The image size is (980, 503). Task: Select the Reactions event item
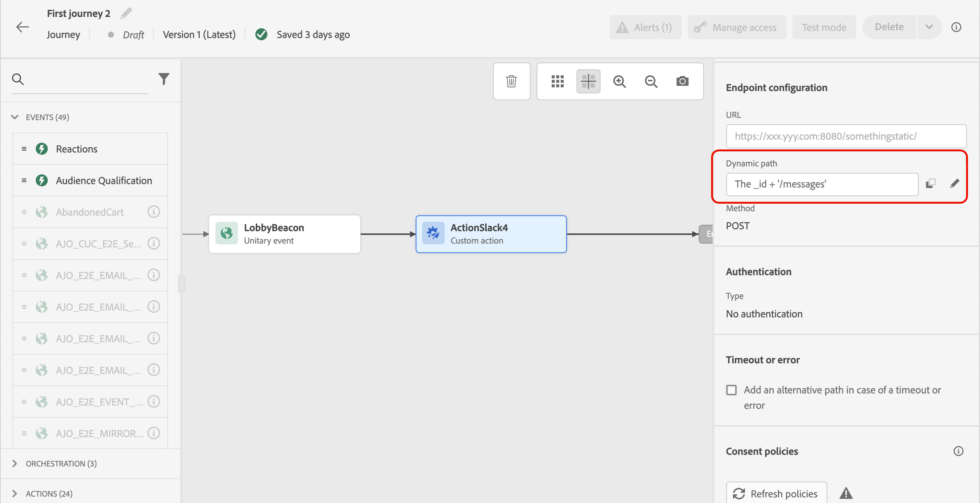[x=76, y=149]
